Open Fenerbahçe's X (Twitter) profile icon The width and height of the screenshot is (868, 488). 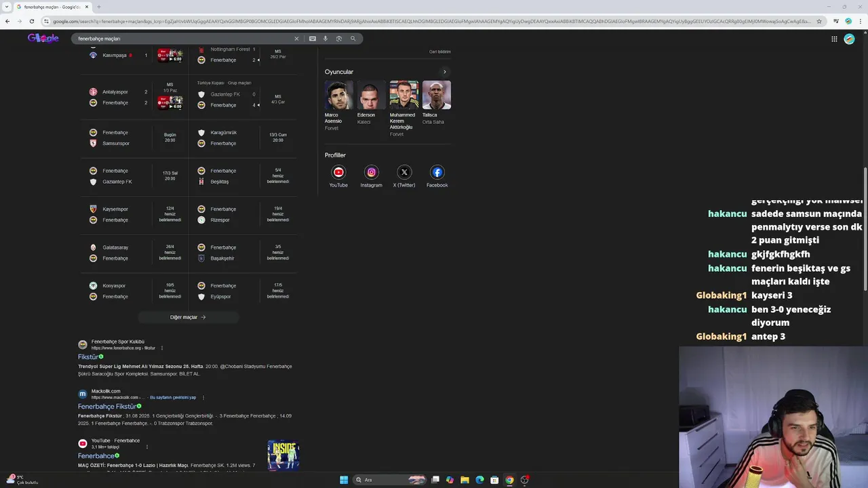tap(404, 172)
